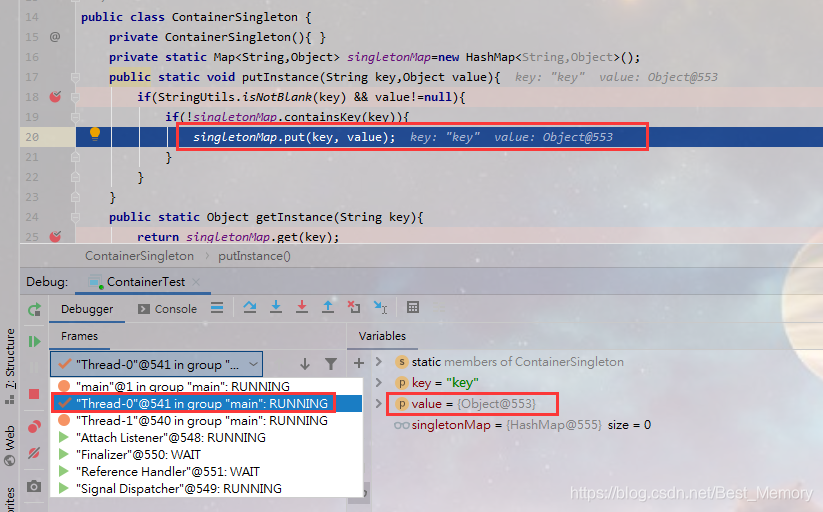
Task: Click the frames filter funnel icon
Action: coord(331,364)
